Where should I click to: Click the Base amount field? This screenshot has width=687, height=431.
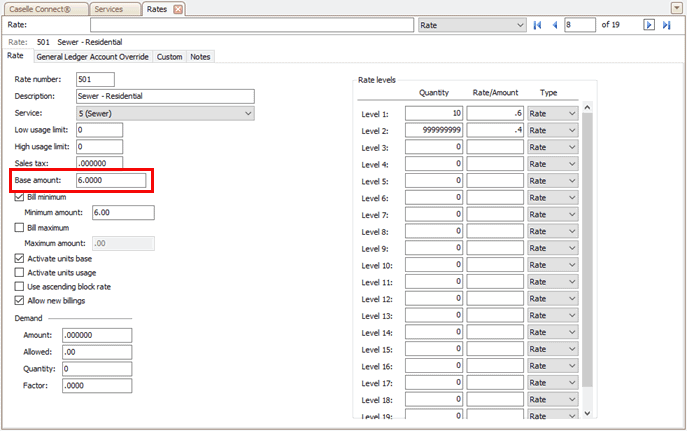110,180
